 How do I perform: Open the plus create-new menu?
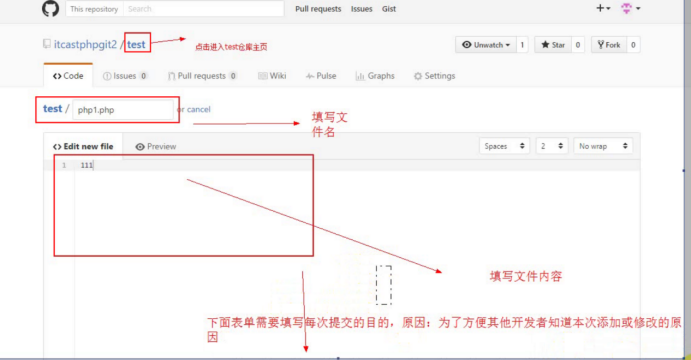coord(603,8)
